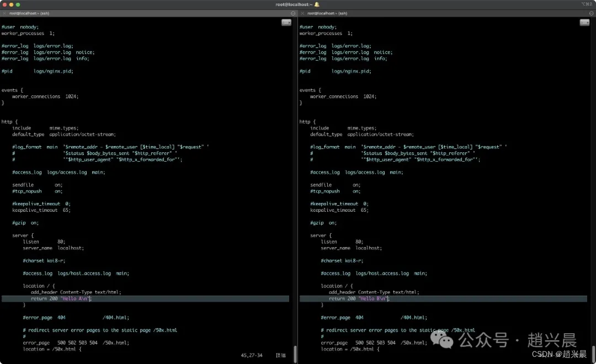Image resolution: width=596 pixels, height=364 pixels.
Task: Close the left ssh pane with its X icon
Action: click(4, 13)
